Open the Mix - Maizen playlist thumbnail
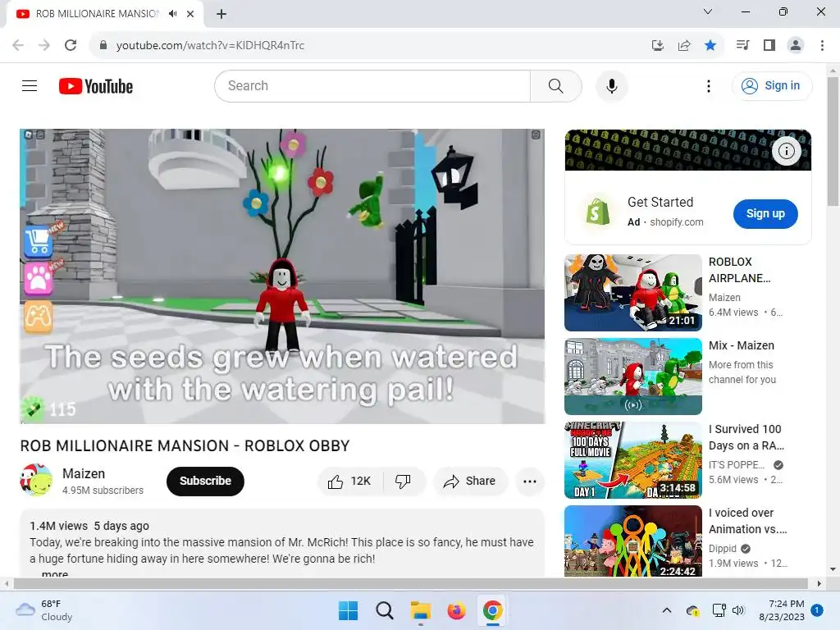The width and height of the screenshot is (840, 630). 632,376
